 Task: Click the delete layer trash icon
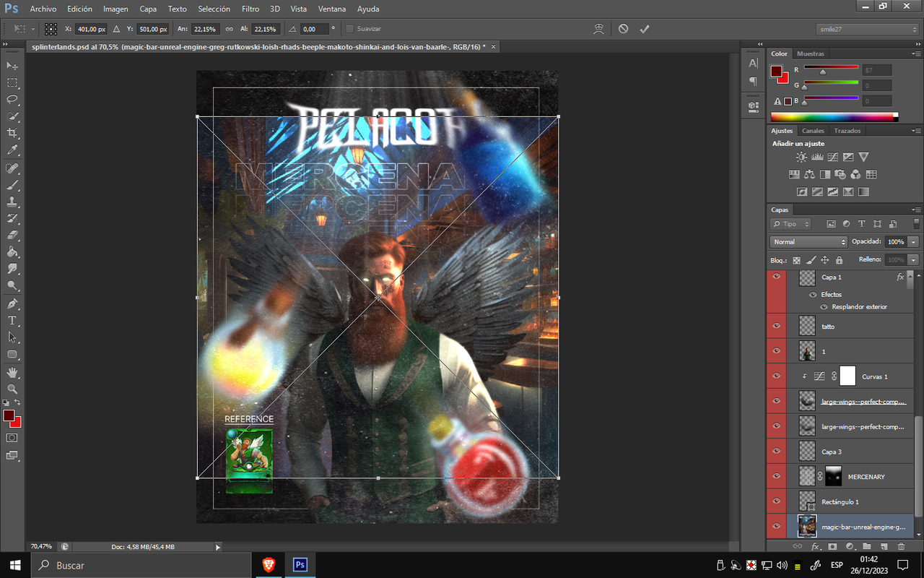[x=901, y=547]
